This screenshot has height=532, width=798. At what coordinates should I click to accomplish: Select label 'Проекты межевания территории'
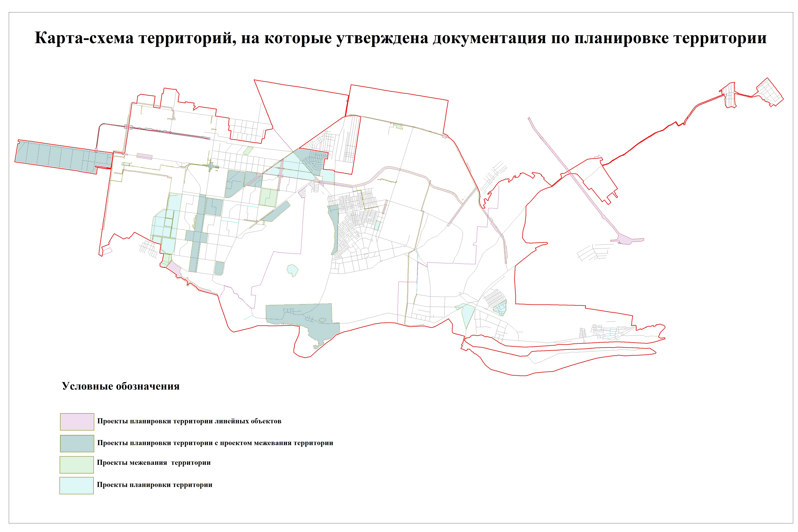pyautogui.click(x=154, y=463)
